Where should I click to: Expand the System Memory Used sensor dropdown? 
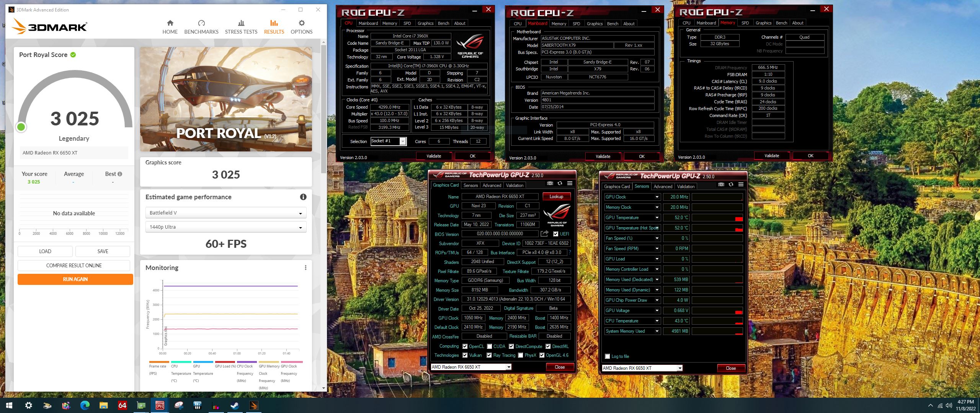click(657, 331)
